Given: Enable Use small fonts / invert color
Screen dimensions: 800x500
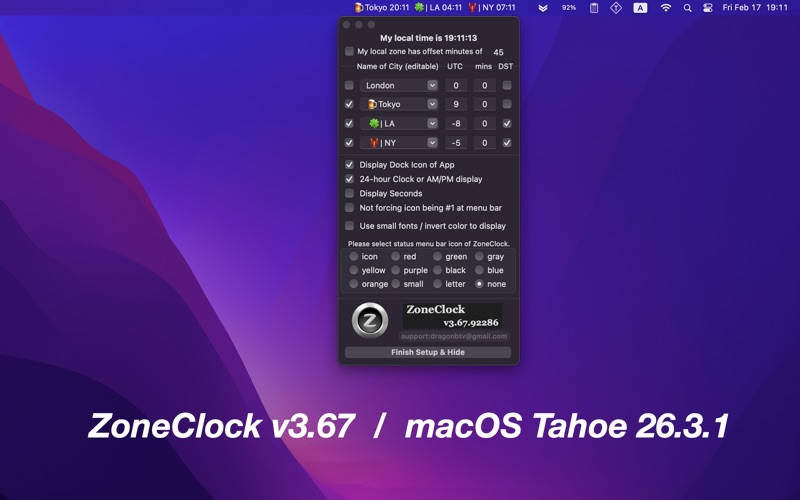Looking at the screenshot, I should pos(349,226).
